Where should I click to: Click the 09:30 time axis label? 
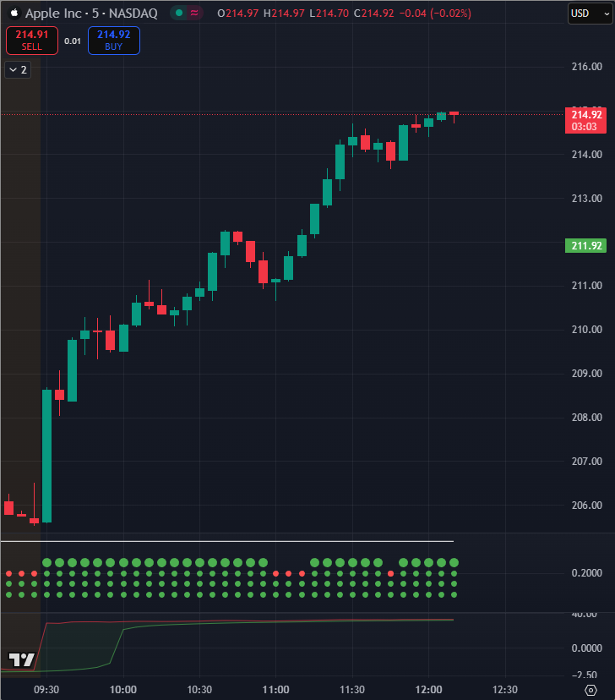pyautogui.click(x=46, y=690)
